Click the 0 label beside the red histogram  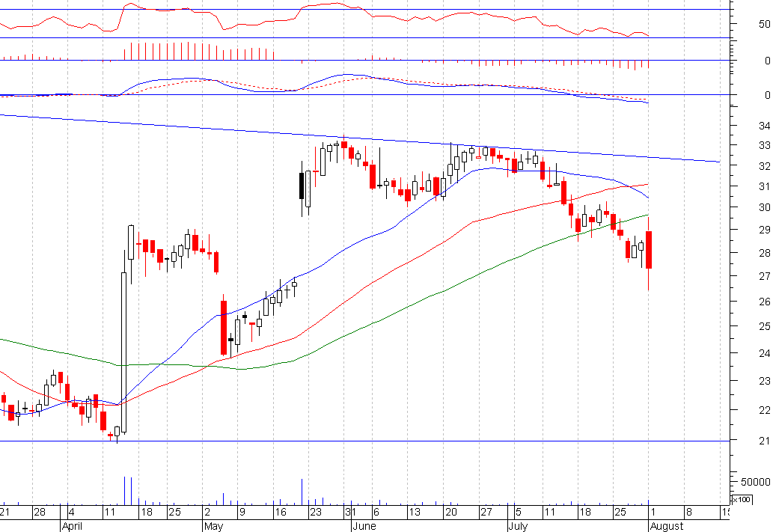pyautogui.click(x=768, y=61)
